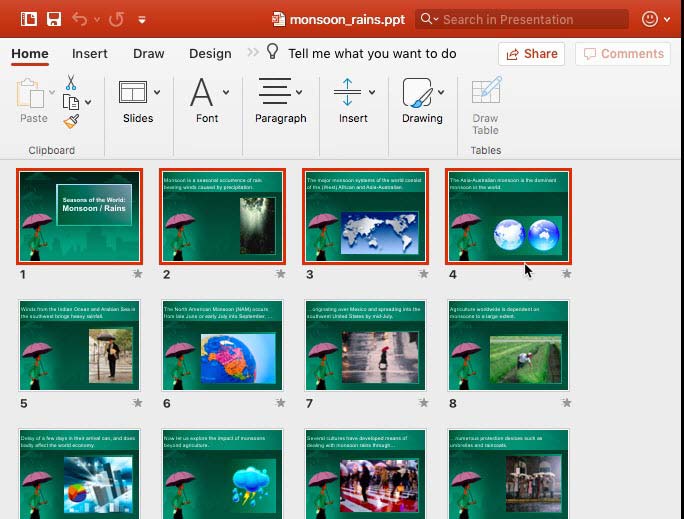This screenshot has height=519, width=684.
Task: Switch to the Home tab
Action: click(30, 54)
